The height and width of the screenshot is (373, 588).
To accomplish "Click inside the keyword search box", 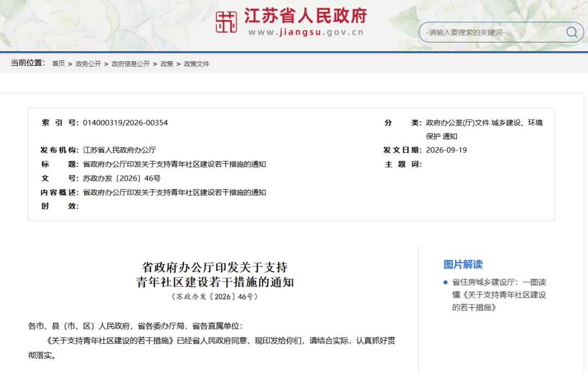I will 494,32.
